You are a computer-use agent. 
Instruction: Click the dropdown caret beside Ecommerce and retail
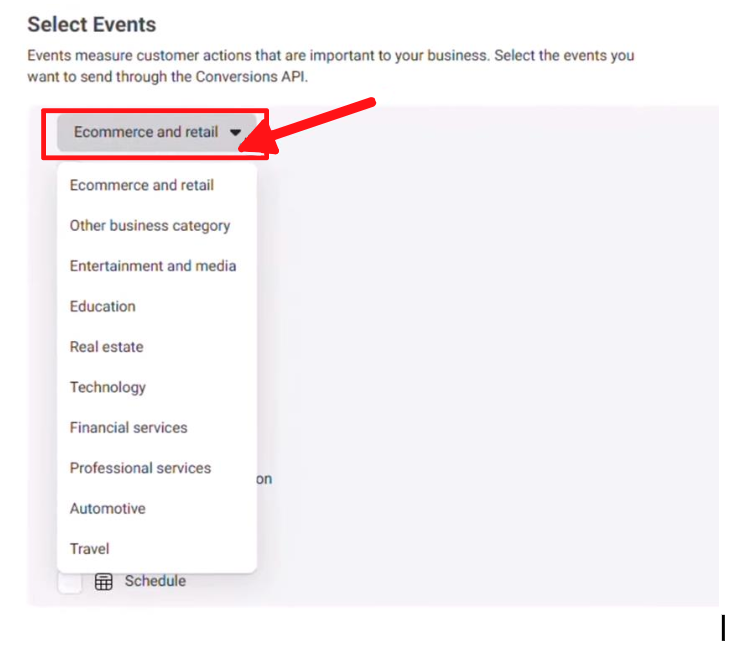pyautogui.click(x=235, y=132)
